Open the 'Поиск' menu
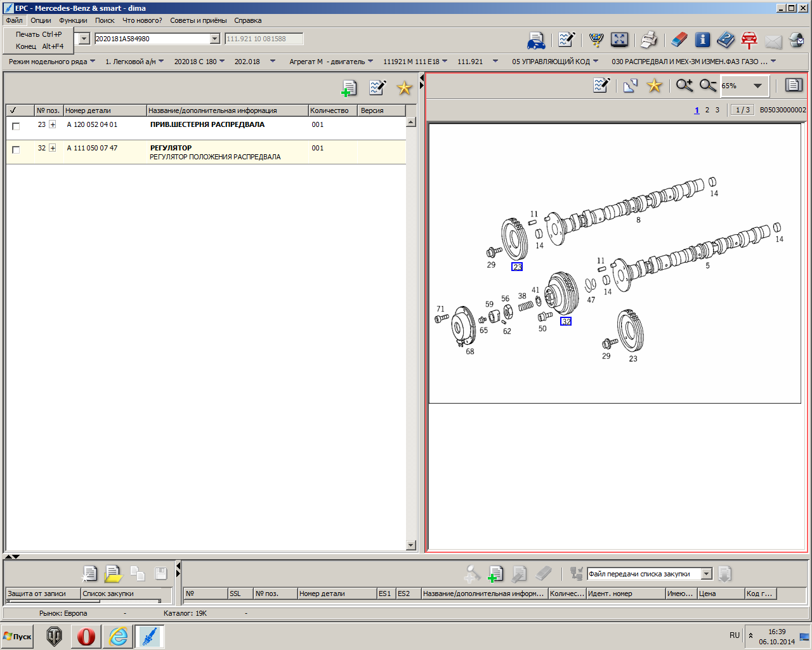The width and height of the screenshot is (812, 650). pyautogui.click(x=105, y=20)
